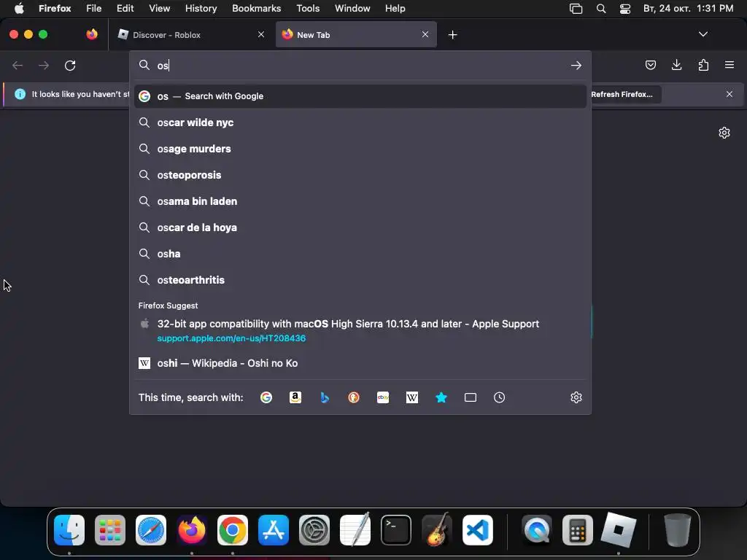Search history via the clock icon

pyautogui.click(x=499, y=397)
